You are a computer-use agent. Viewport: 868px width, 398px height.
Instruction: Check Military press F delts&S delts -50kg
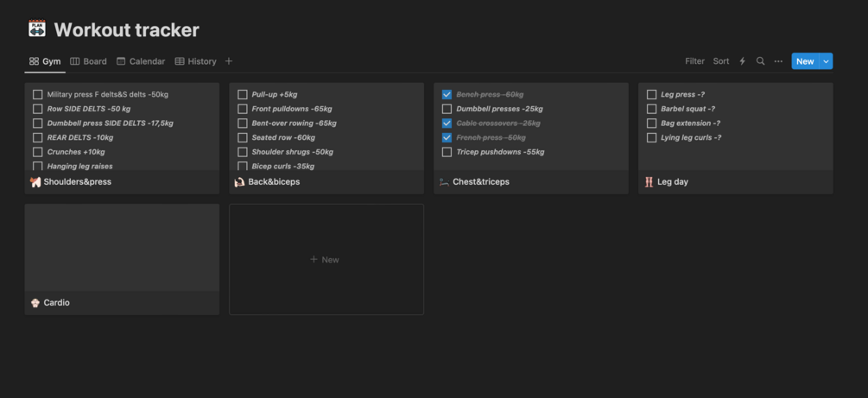point(38,95)
